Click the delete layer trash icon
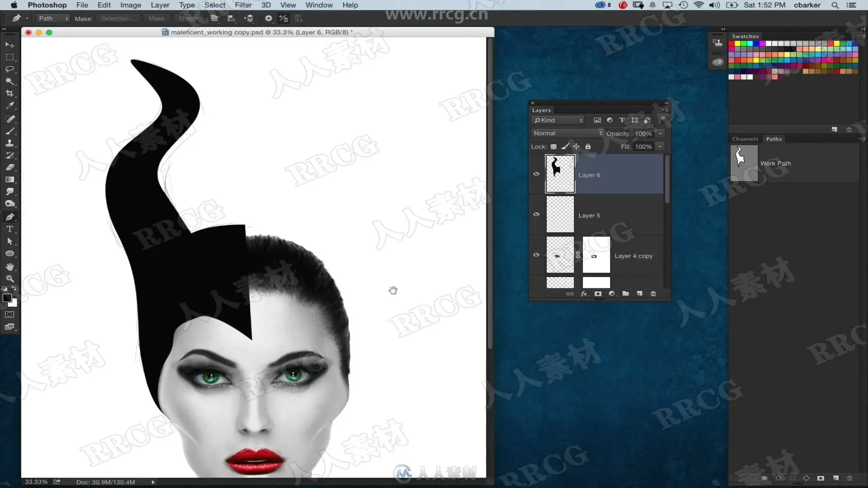The height and width of the screenshot is (488, 868). tap(653, 294)
